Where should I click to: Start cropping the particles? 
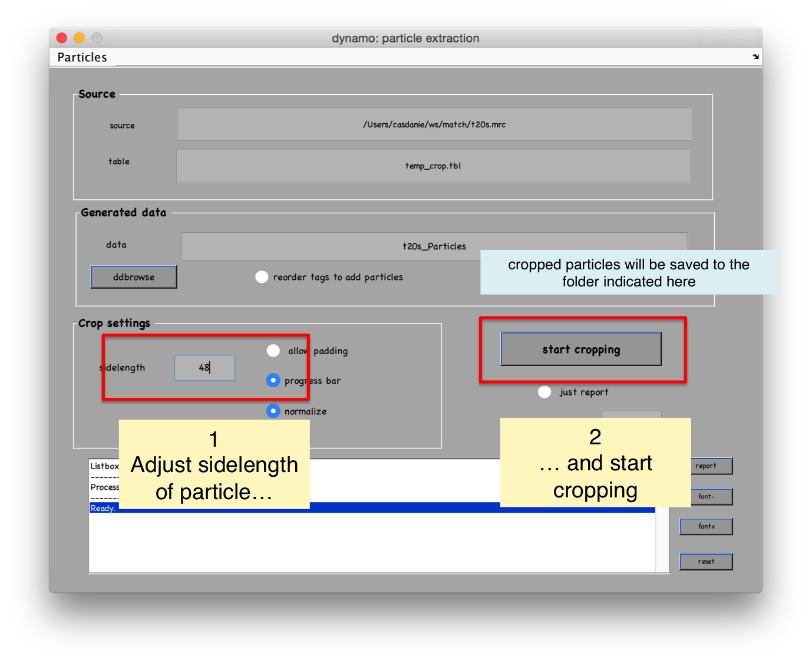581,349
